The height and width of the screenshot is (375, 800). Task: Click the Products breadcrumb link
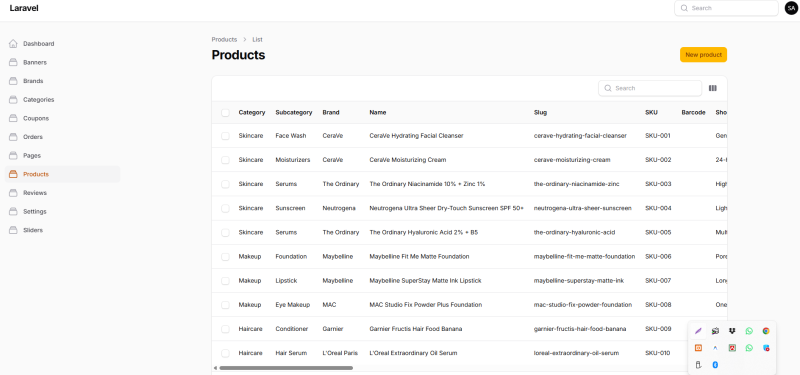(x=224, y=39)
